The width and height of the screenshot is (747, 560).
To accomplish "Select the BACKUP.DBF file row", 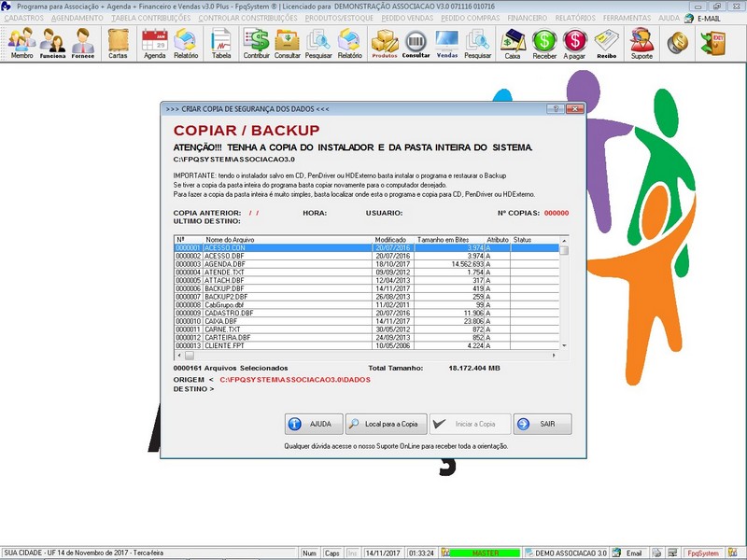I will (366, 288).
